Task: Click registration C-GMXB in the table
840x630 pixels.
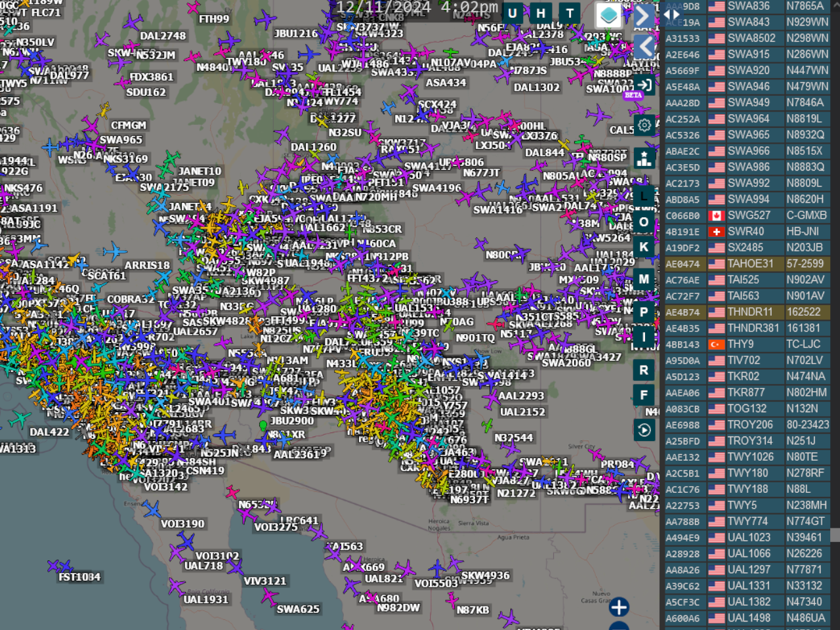Action: click(807, 215)
